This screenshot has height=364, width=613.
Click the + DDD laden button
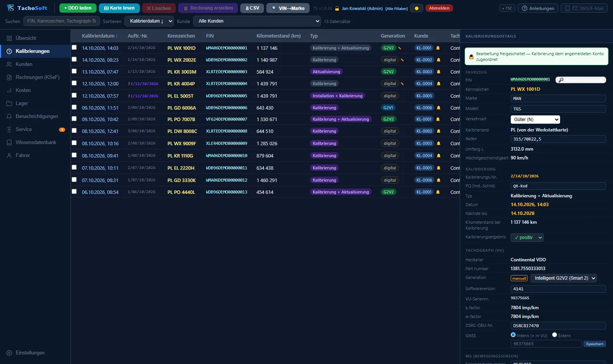[78, 8]
